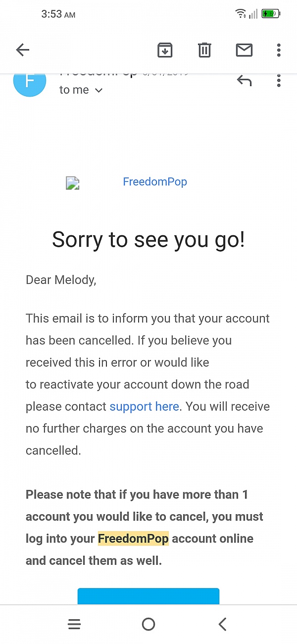Tap the sender avatar with letter F

[30, 82]
